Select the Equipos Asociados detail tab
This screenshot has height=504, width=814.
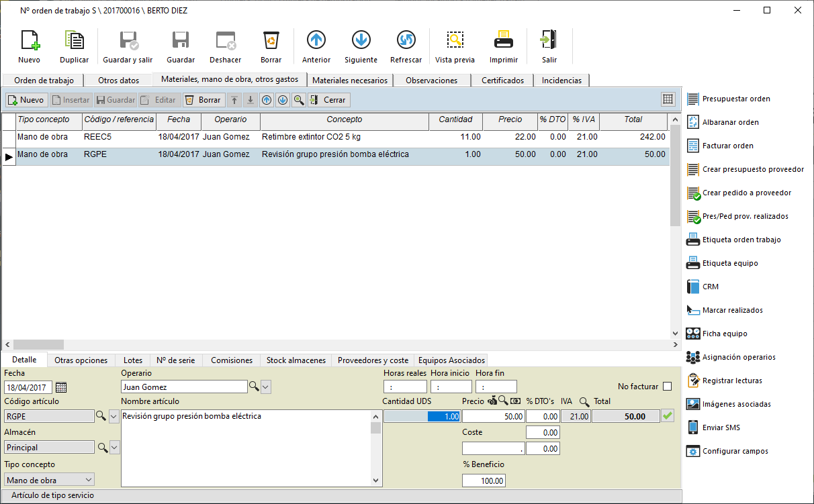450,360
